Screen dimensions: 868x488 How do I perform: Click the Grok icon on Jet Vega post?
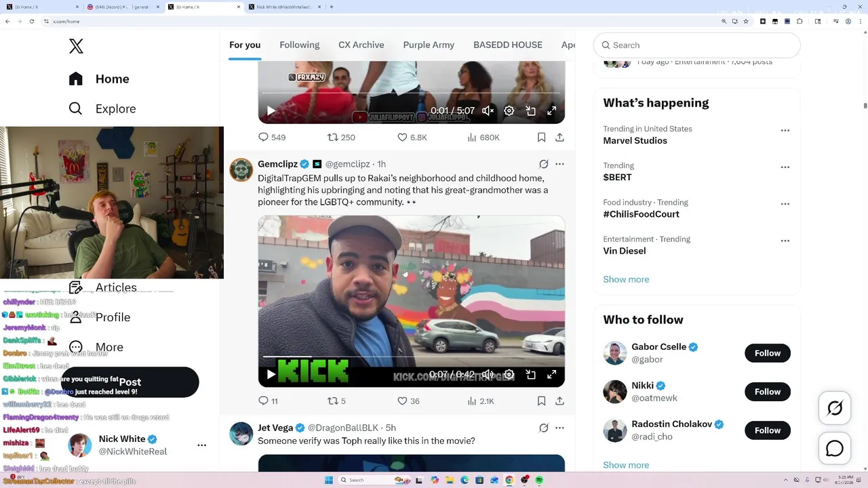pyautogui.click(x=543, y=428)
